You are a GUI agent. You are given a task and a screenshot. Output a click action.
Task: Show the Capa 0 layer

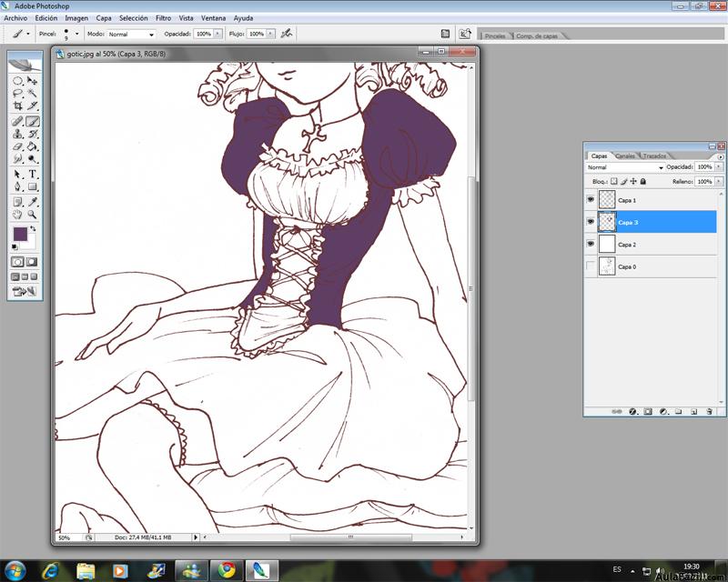[591, 266]
